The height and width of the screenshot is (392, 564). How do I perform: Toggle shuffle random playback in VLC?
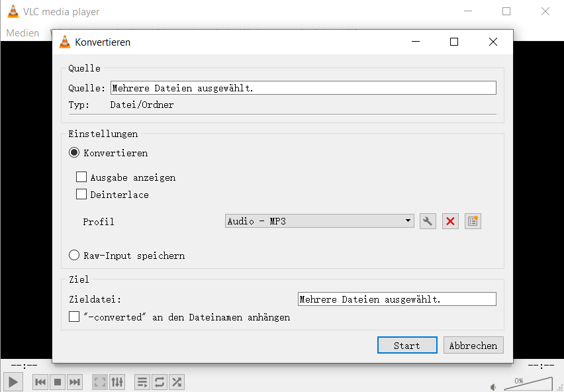click(177, 382)
